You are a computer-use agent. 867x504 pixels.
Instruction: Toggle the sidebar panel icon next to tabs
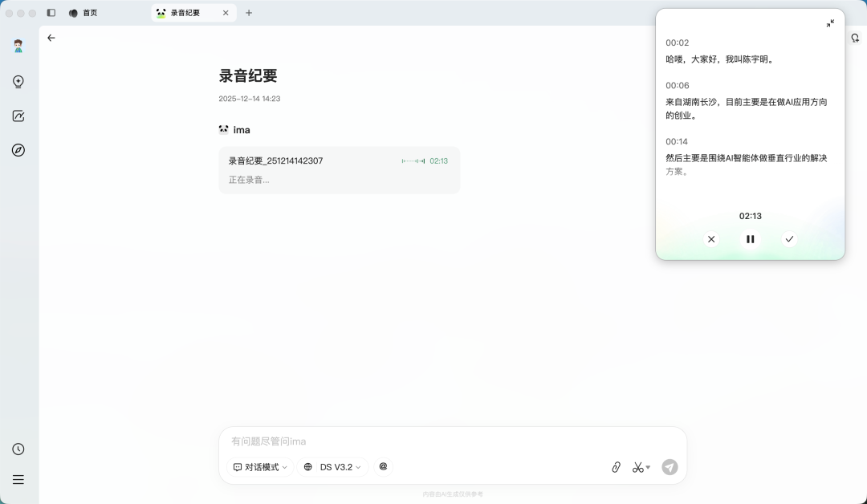[x=51, y=12]
